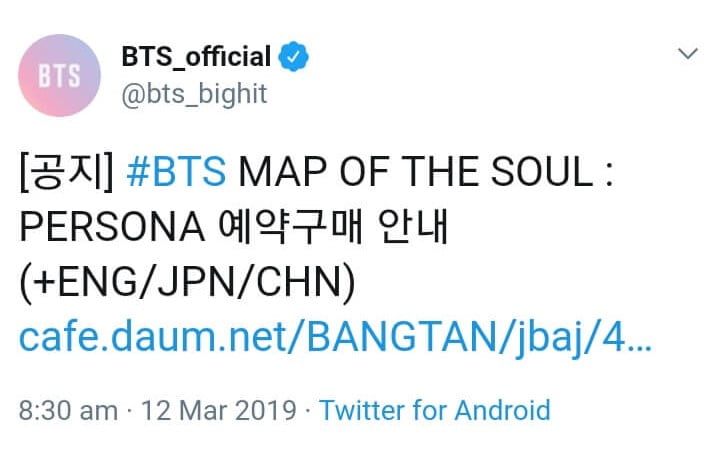Click the @bts_bighit handle
This screenshot has height=453, width=720.
pyautogui.click(x=193, y=95)
